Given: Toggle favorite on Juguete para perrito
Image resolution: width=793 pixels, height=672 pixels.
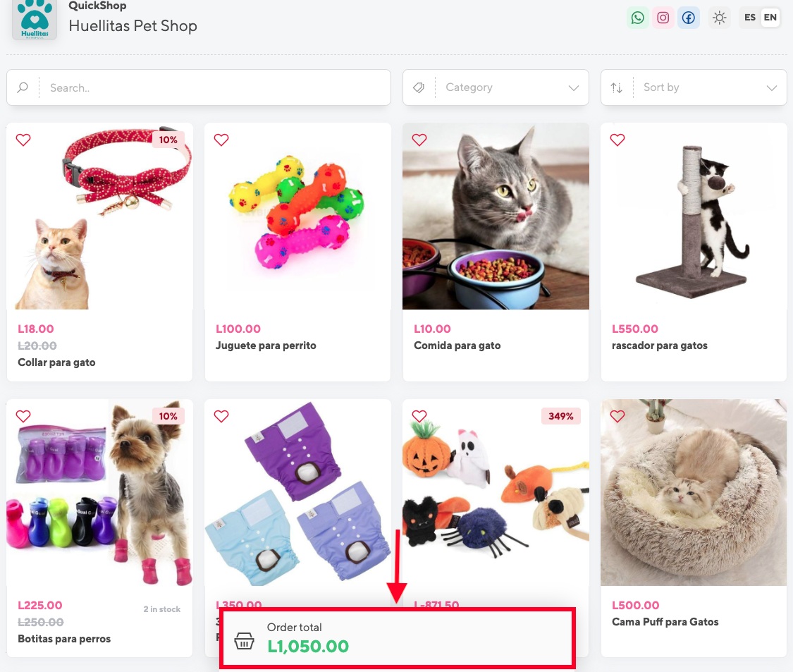Looking at the screenshot, I should coord(221,140).
